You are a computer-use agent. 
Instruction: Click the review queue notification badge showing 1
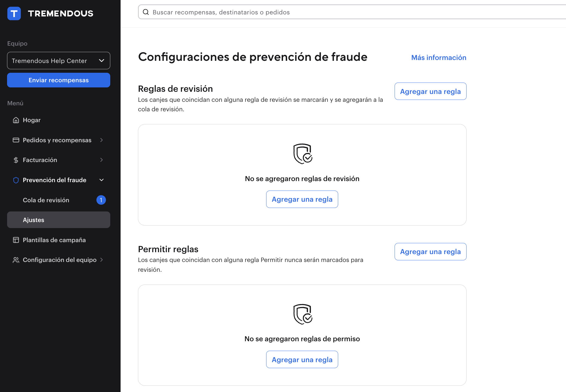[x=101, y=200]
